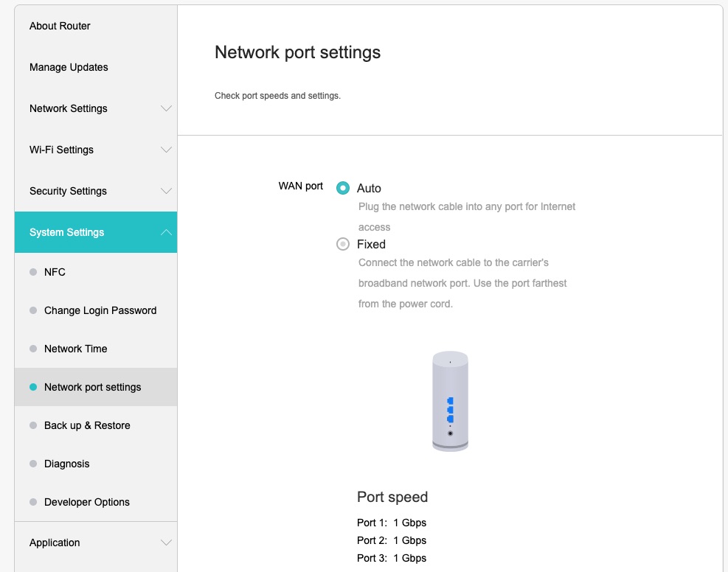This screenshot has height=572, width=728.
Task: Go to Back up & Restore
Action: 87,425
